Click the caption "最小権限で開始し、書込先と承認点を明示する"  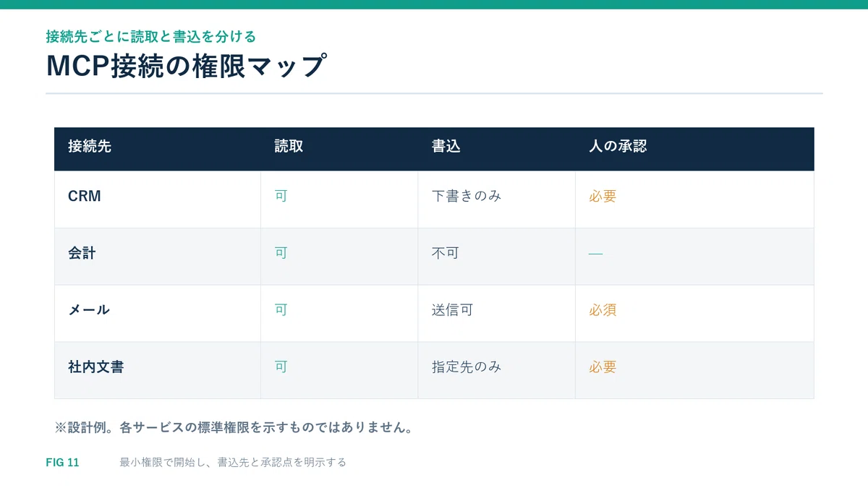233,463
